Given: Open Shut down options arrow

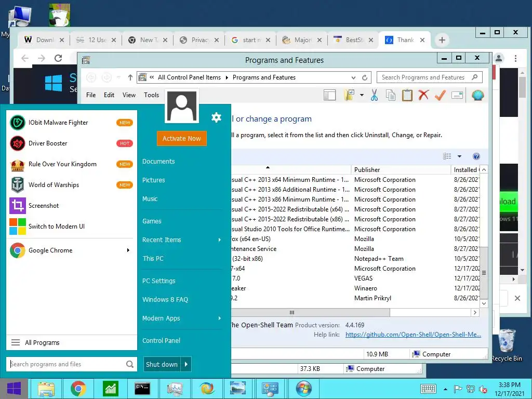Looking at the screenshot, I should tap(187, 364).
